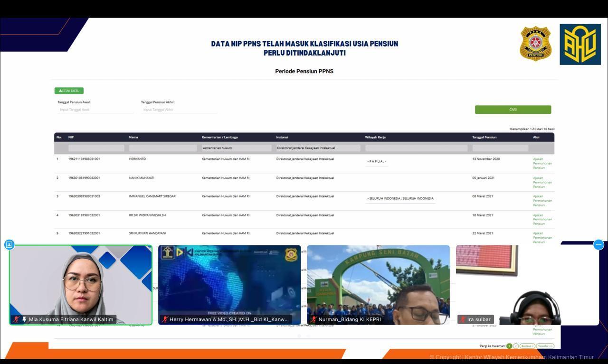Sort by NIP column header
The image size is (608, 364).
point(71,137)
